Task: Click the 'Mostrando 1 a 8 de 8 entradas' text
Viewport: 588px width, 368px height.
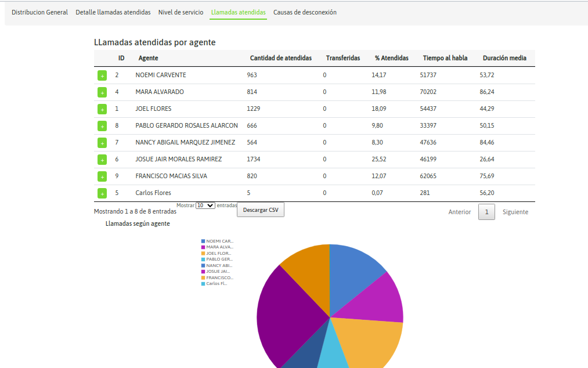Action: coord(135,212)
